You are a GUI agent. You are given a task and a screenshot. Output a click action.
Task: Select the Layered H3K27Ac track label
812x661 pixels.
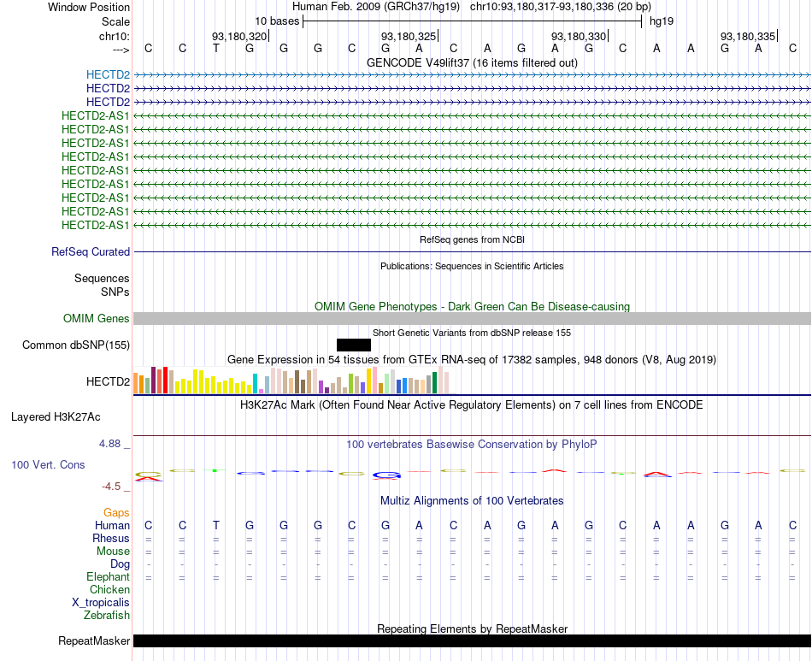click(x=56, y=417)
